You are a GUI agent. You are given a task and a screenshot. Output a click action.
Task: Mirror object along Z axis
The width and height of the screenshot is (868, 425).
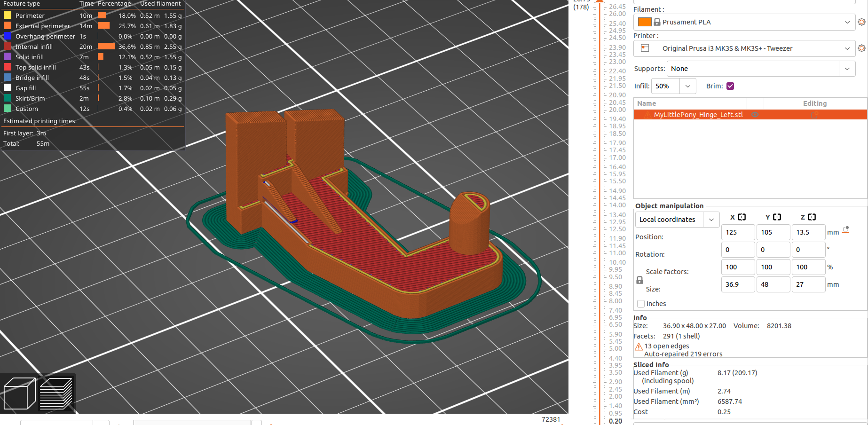point(812,217)
